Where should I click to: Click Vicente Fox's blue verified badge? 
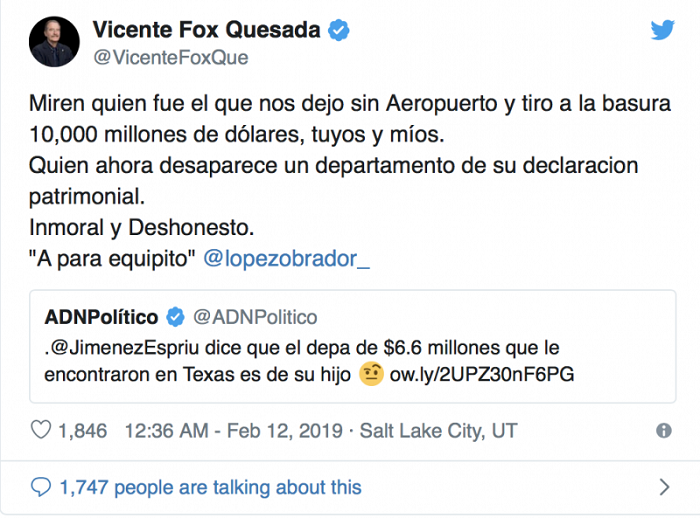coord(340,30)
